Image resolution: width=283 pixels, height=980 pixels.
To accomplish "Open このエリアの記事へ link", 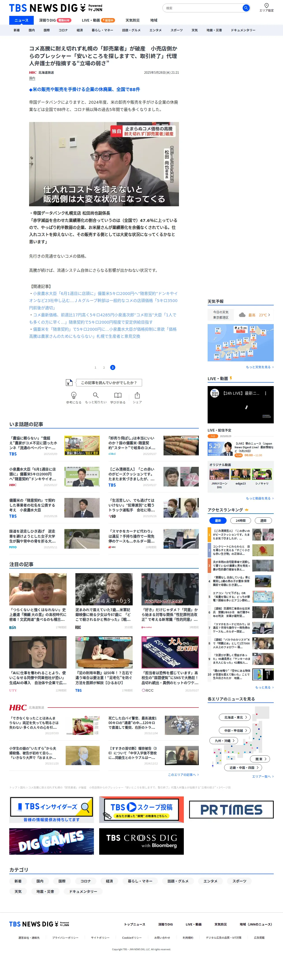I will (183, 775).
